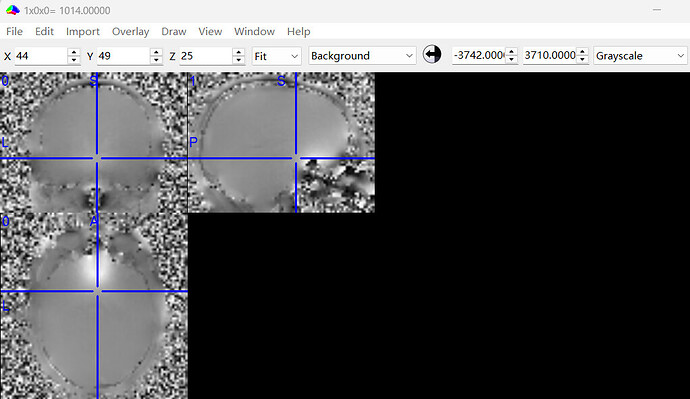
Task: Click the contrast autoscale half-circle icon
Action: click(432, 55)
